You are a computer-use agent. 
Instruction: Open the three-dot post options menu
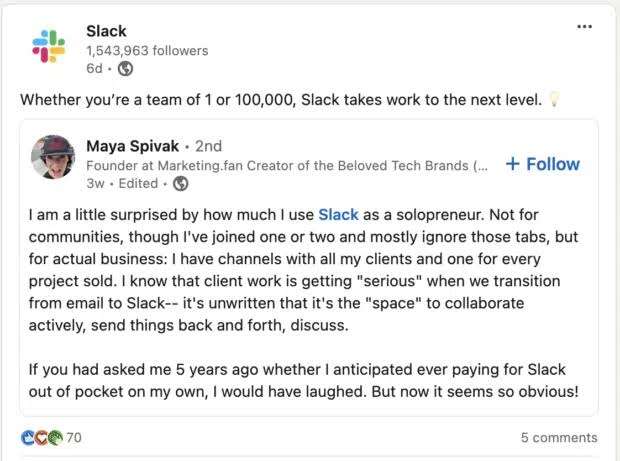[584, 26]
